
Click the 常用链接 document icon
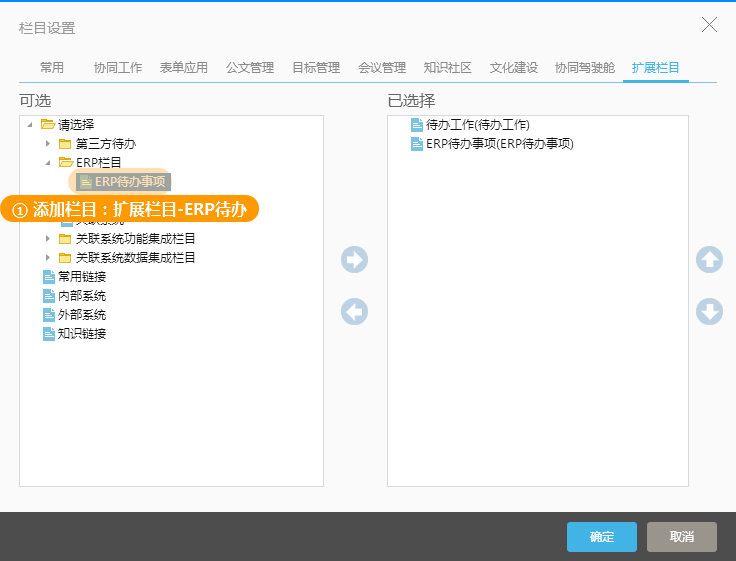(x=49, y=277)
